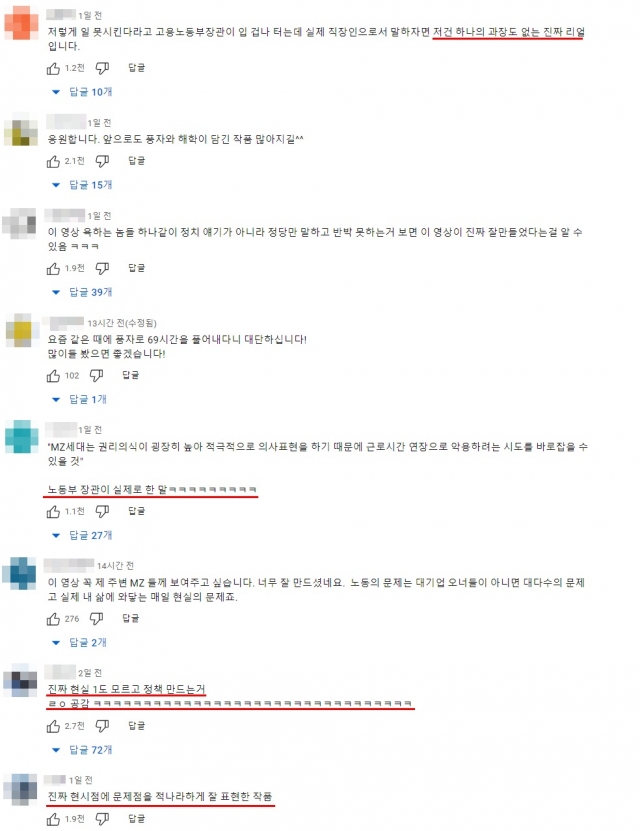Like the comment with 1.2천 likes
This screenshot has height=831, width=640.
(x=53, y=68)
